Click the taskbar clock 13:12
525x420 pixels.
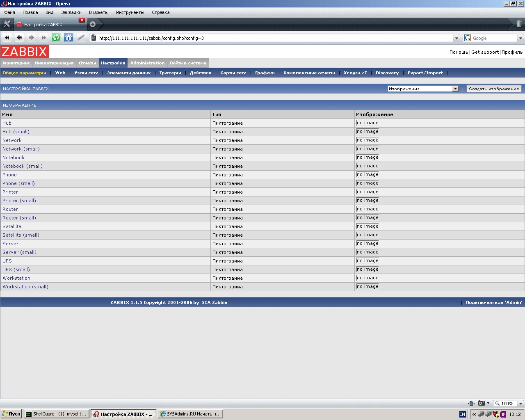[x=515, y=414]
